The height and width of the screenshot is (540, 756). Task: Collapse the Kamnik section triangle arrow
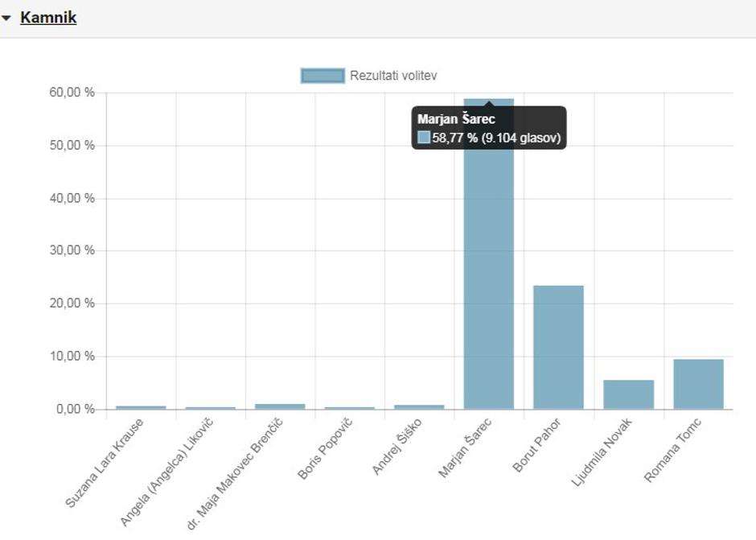(x=6, y=18)
